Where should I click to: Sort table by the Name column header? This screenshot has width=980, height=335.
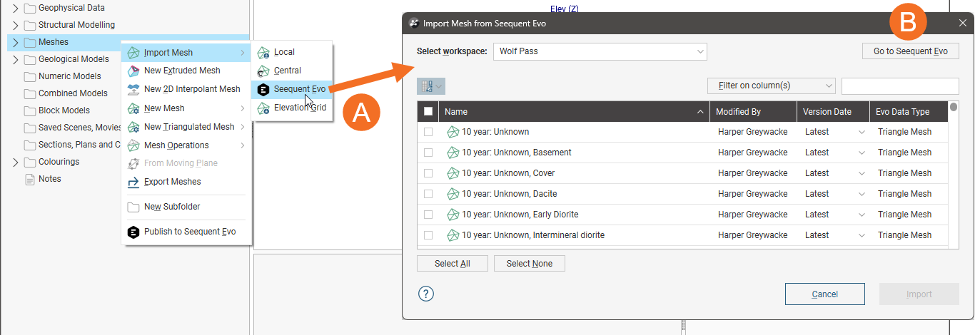click(x=574, y=111)
